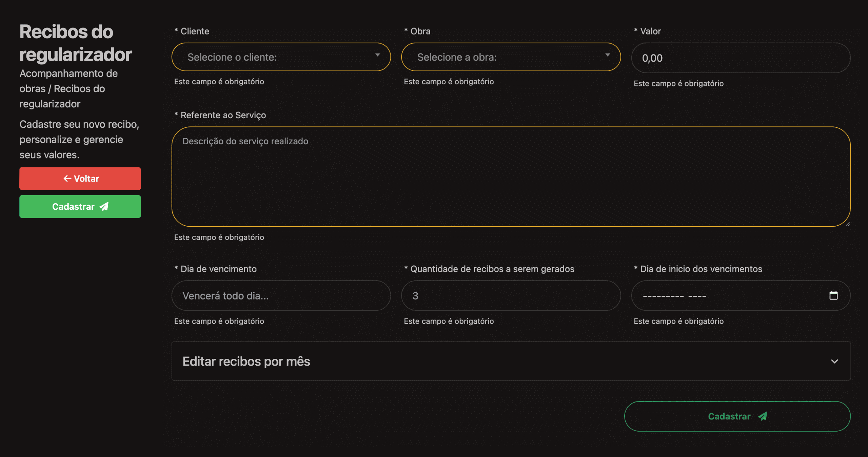Image resolution: width=868 pixels, height=457 pixels.
Task: Click the Cliente dropdown arrow
Action: pyautogui.click(x=377, y=55)
